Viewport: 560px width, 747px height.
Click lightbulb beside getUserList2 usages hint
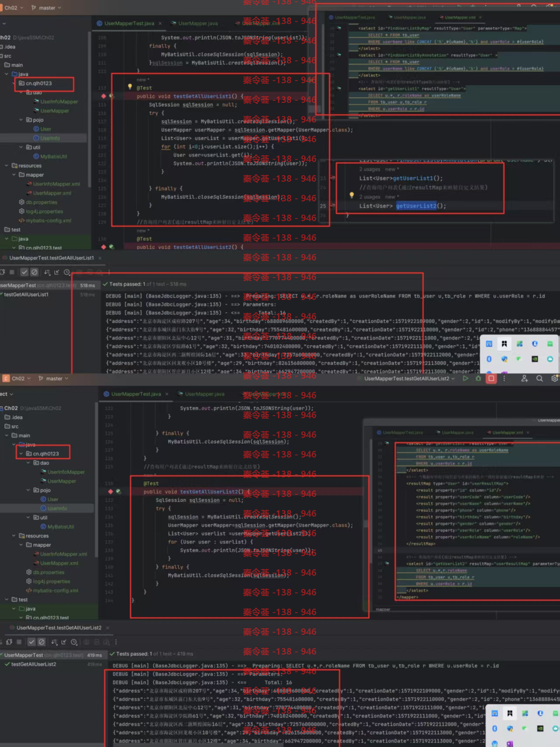[x=351, y=195]
